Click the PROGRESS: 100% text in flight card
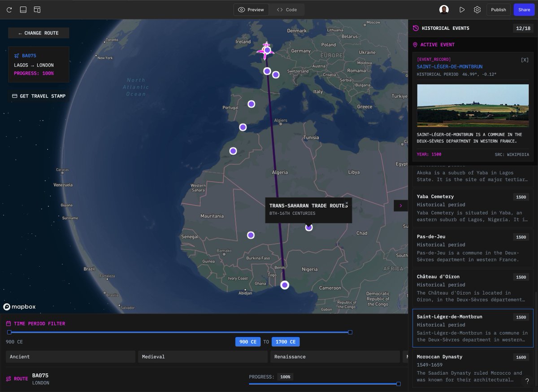This screenshot has width=538, height=392. [34, 73]
